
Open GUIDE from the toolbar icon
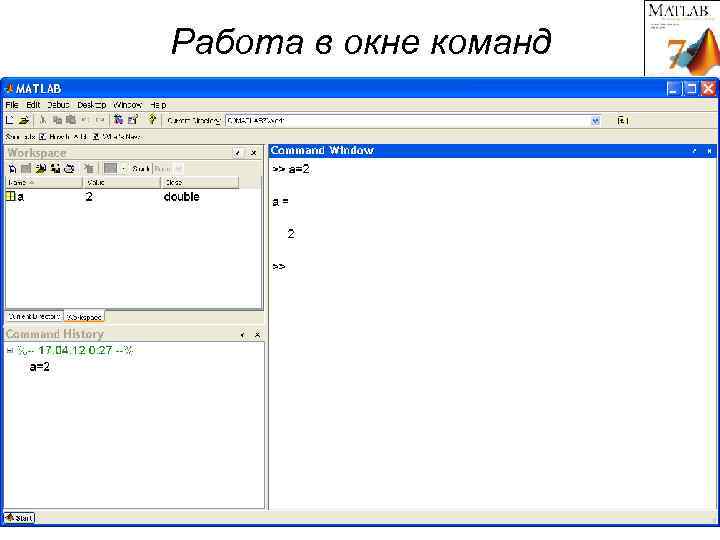click(133, 120)
